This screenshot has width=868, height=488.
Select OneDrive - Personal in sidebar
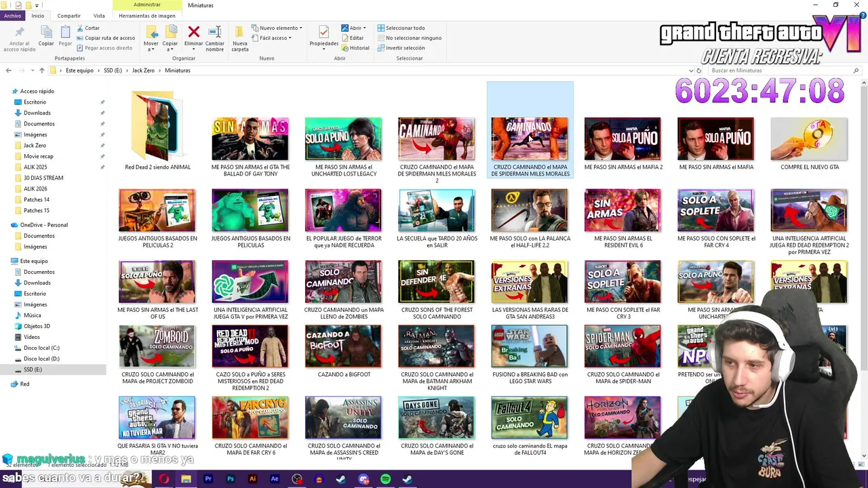(43, 225)
